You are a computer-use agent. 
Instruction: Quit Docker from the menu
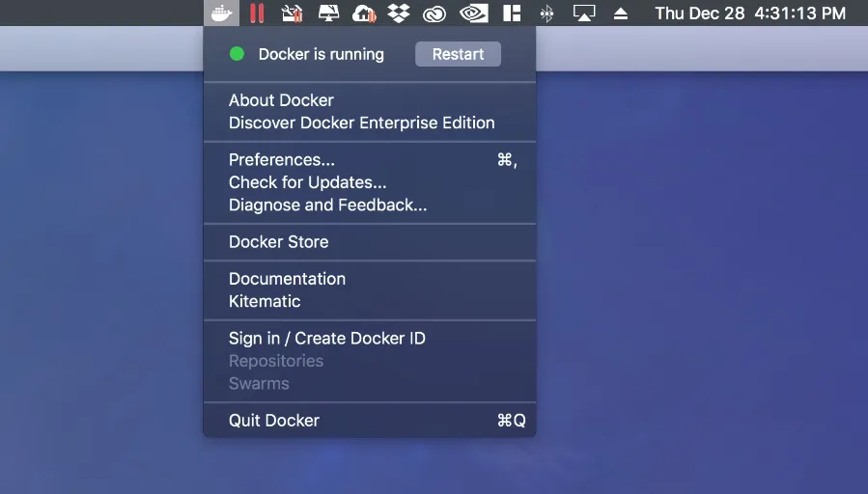click(x=273, y=421)
